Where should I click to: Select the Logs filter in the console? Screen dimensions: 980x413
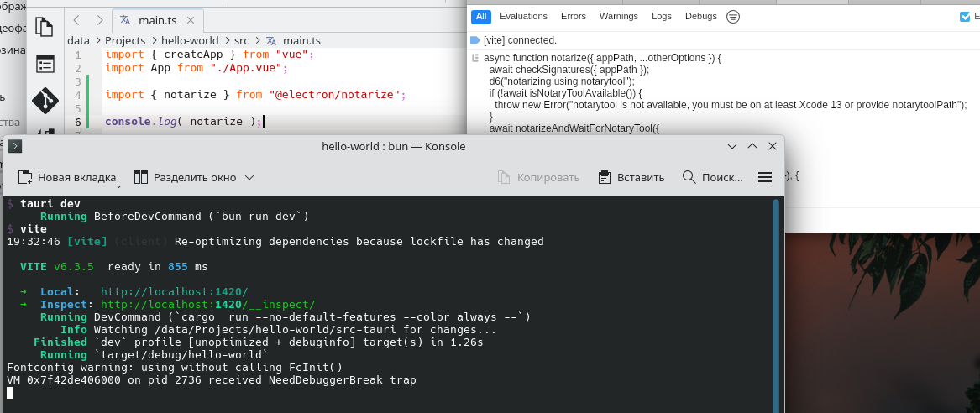point(662,16)
